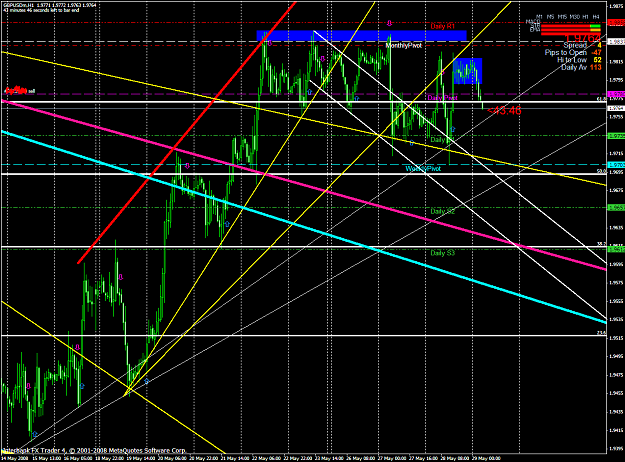Image resolution: width=625 pixels, height=462 pixels.
Task: Click the large red 1.9764 price
Action: pyautogui.click(x=582, y=38)
